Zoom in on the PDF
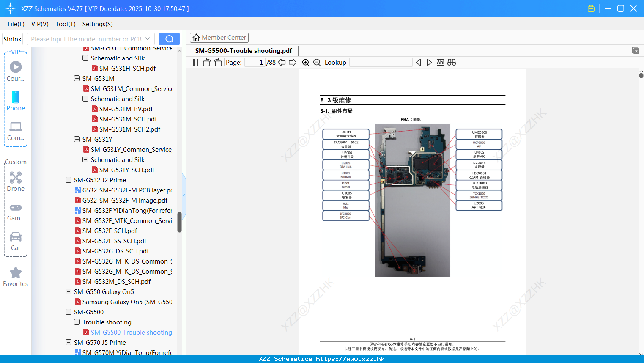The height and width of the screenshot is (363, 644). pos(306,62)
